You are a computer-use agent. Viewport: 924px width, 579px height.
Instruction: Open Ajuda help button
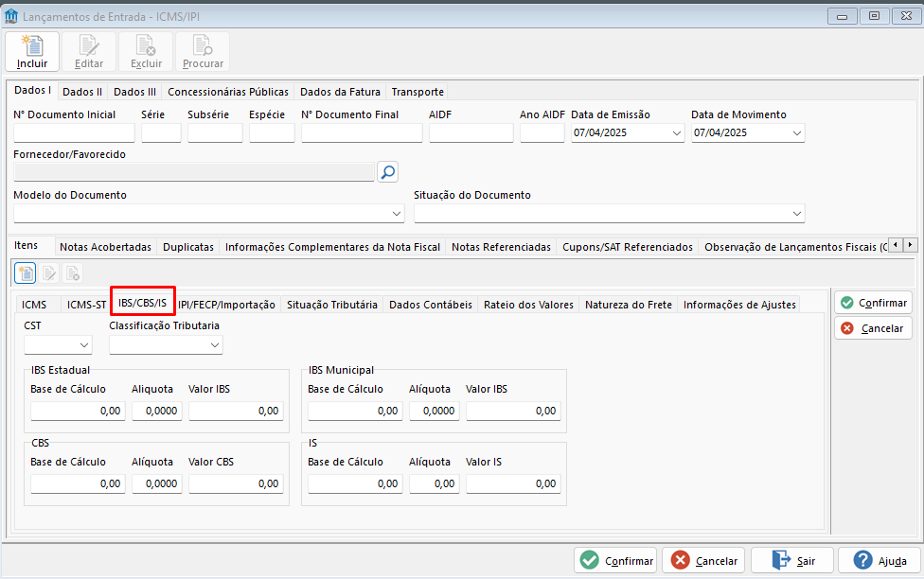(880, 560)
